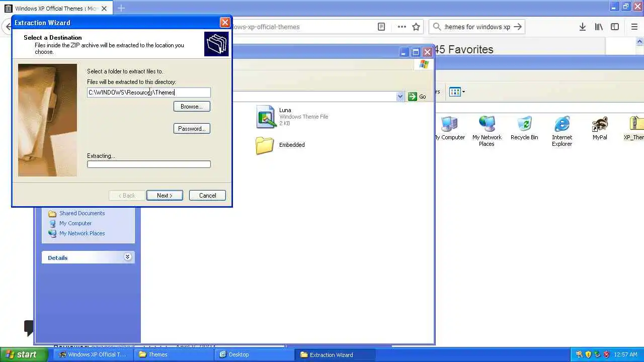
Task: Open the page actions three-dot menu
Action: [401, 27]
